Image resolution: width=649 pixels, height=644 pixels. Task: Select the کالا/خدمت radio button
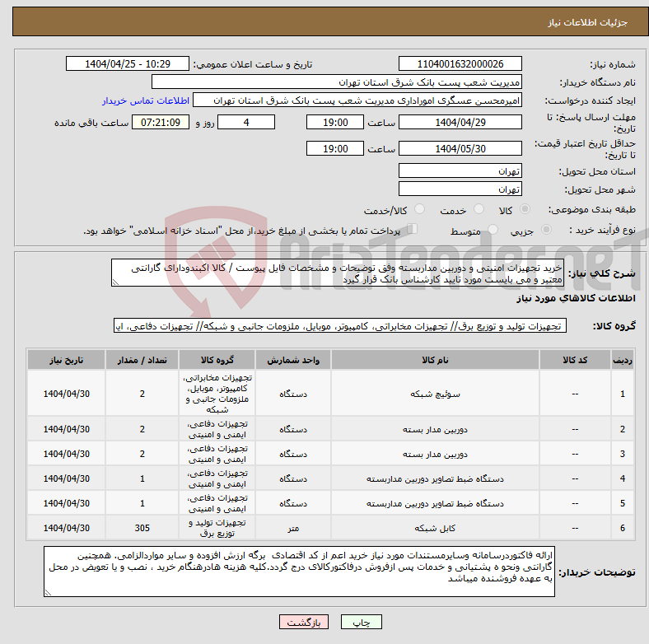pyautogui.click(x=419, y=209)
